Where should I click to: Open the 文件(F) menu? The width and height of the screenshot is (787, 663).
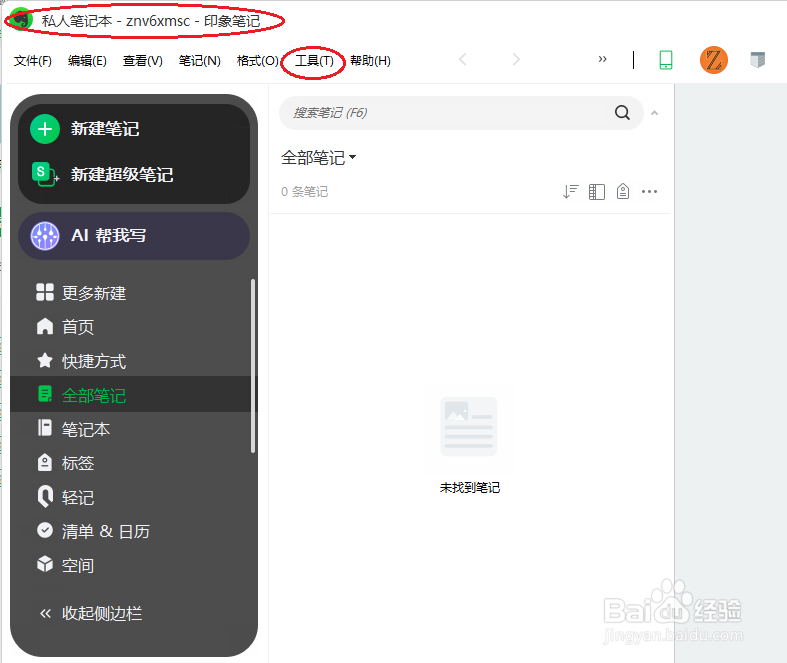[x=33, y=61]
